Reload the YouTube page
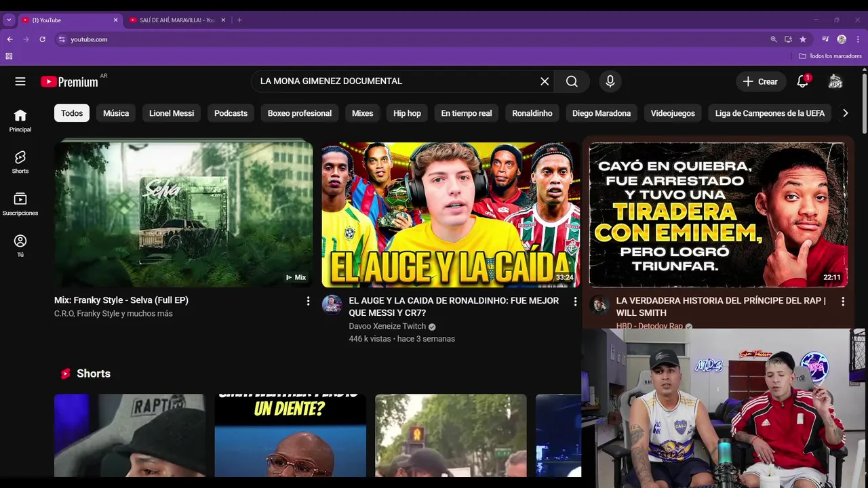This screenshot has width=868, height=488. click(42, 39)
